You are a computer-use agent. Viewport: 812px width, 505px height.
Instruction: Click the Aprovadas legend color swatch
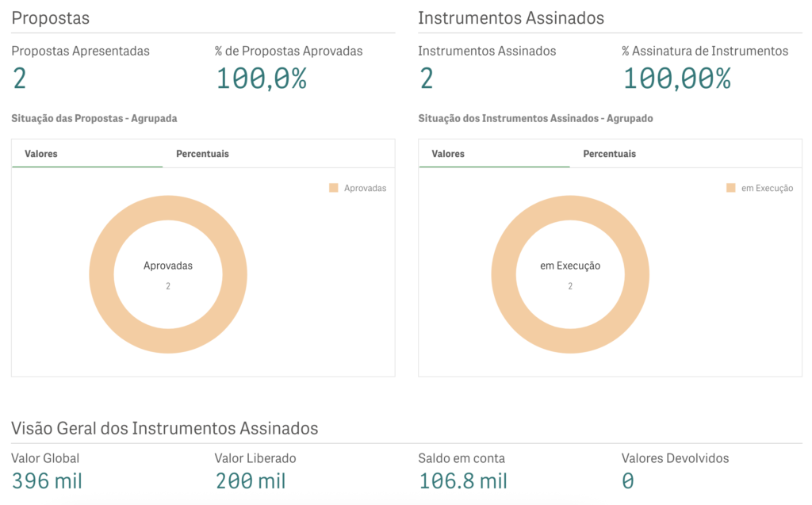click(x=334, y=188)
